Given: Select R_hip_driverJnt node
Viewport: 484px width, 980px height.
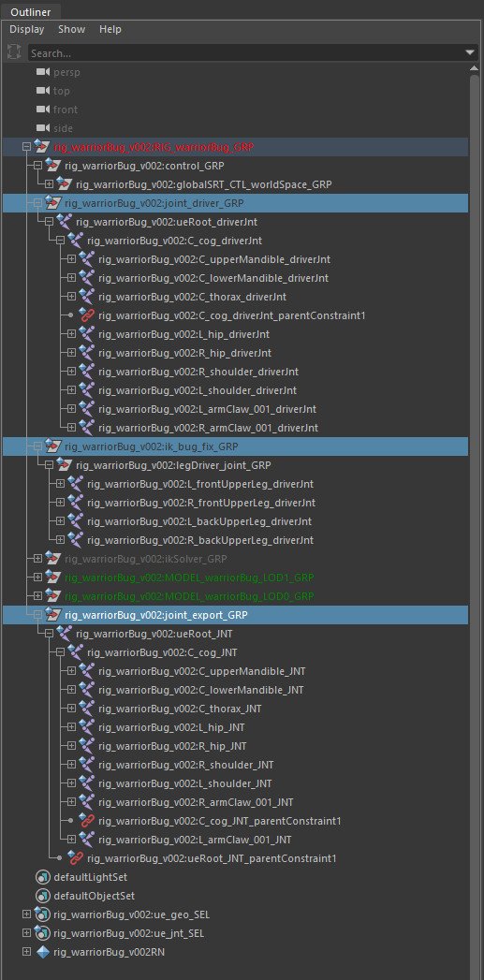Looking at the screenshot, I should coord(185,353).
